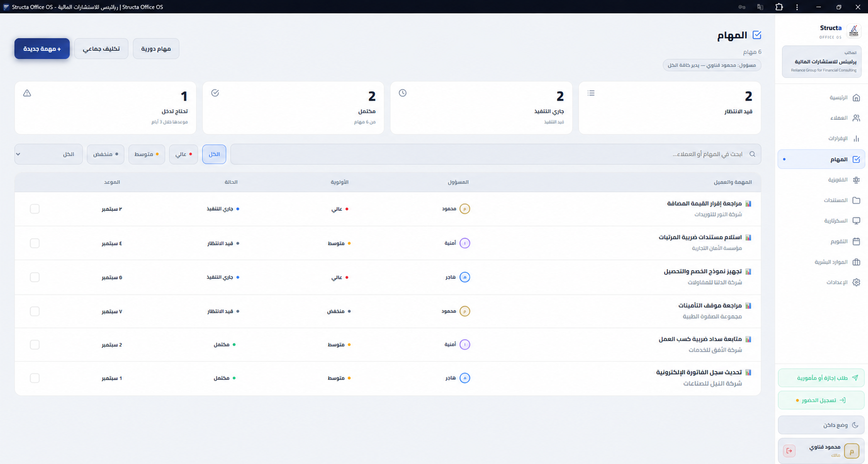Click client name شركة النيل للصناعات
Viewport: 868px width, 464px height.
(x=713, y=384)
